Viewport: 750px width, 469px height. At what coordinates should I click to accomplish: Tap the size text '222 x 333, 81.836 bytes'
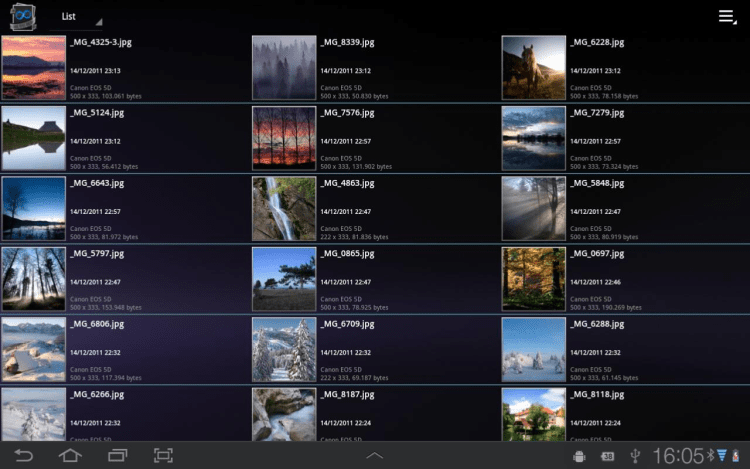354,237
